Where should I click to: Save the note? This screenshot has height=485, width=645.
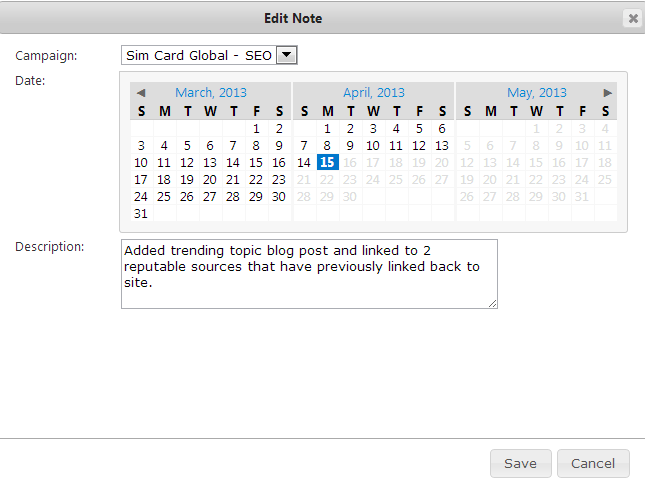click(x=520, y=464)
